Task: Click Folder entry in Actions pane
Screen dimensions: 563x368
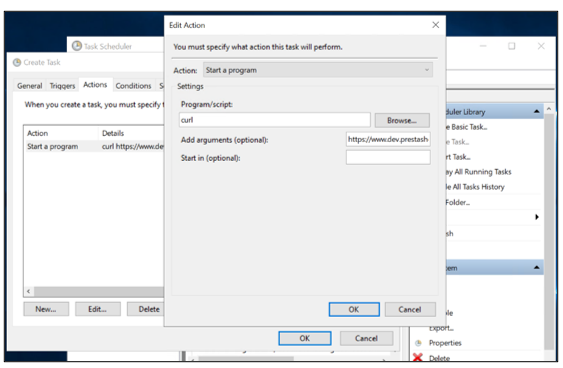Action: pyautogui.click(x=458, y=202)
